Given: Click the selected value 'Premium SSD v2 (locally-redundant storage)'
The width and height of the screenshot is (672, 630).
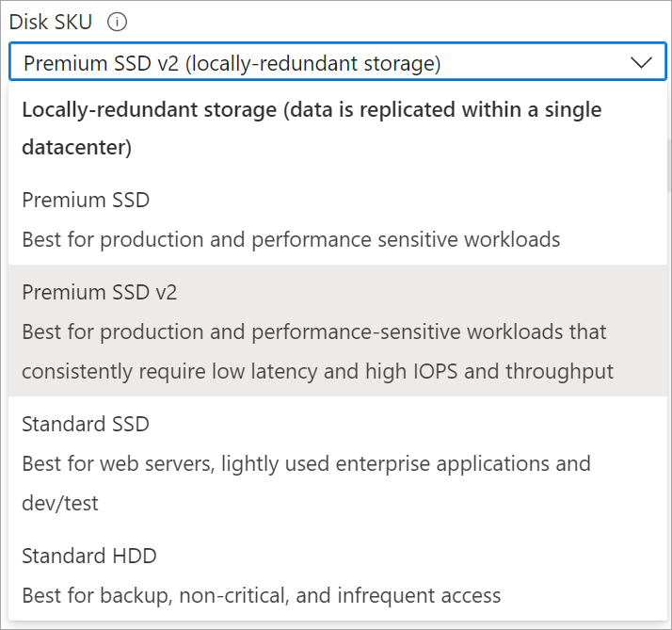Looking at the screenshot, I should click(x=232, y=63).
